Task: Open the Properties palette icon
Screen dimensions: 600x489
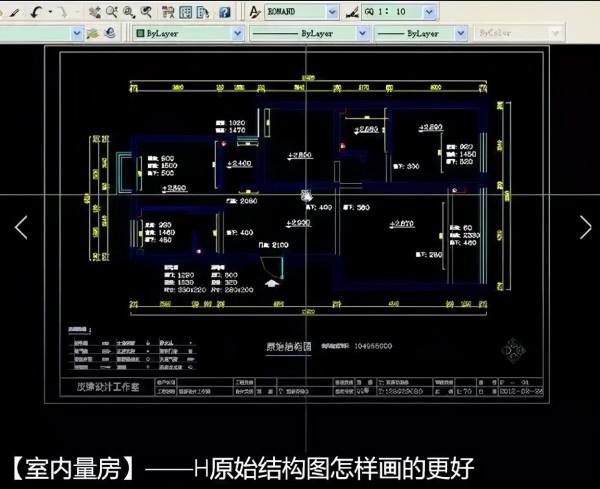Action: (168, 13)
